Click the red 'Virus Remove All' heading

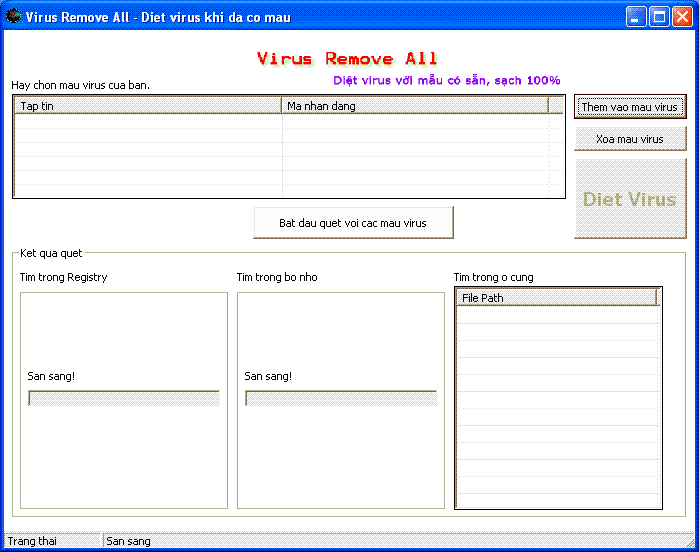point(347,59)
